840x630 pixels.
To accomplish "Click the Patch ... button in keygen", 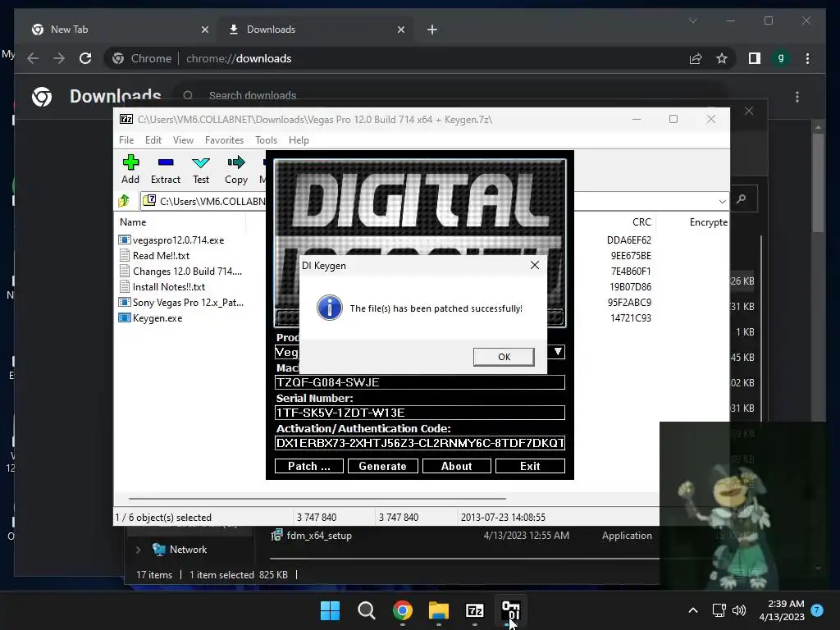I will pyautogui.click(x=309, y=466).
